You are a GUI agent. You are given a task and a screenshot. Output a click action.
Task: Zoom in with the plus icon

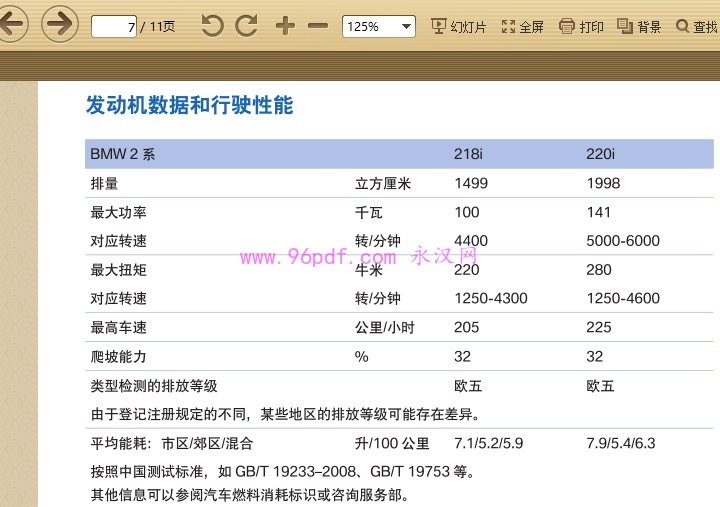pos(285,26)
